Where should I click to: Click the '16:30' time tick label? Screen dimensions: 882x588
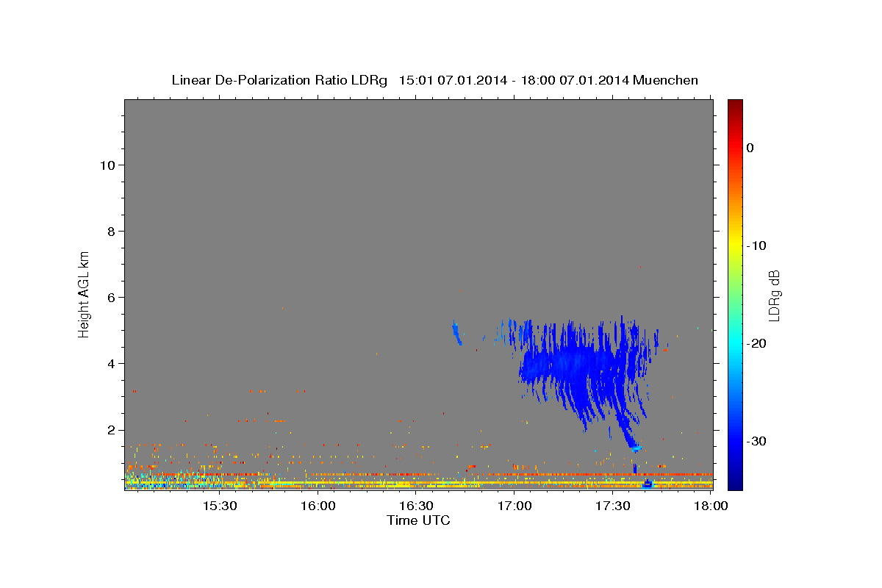(x=416, y=506)
